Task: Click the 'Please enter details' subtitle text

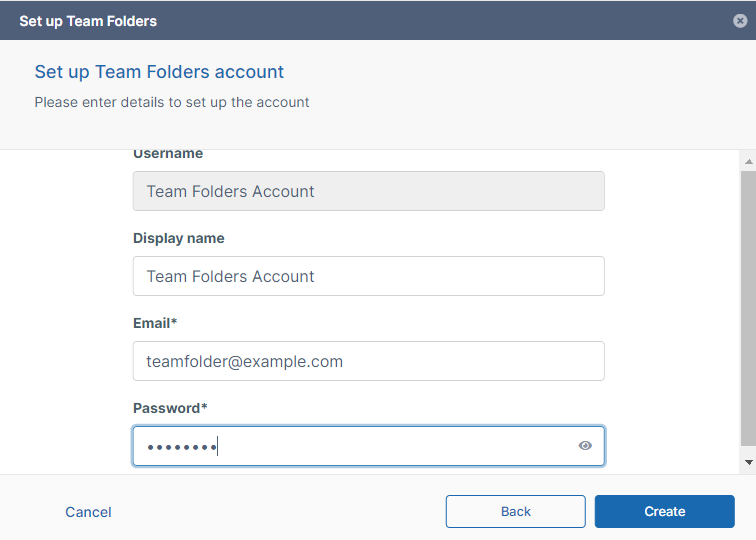Action: pyautogui.click(x=172, y=102)
